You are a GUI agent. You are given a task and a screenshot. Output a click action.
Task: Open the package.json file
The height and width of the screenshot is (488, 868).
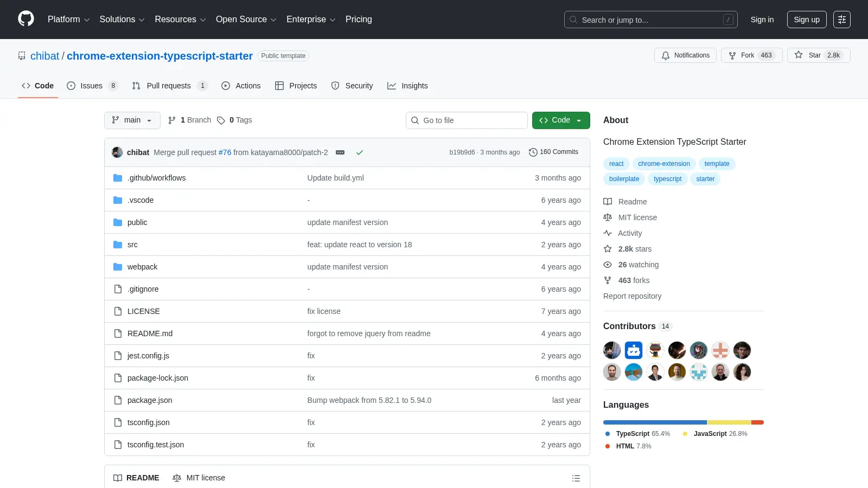150,400
